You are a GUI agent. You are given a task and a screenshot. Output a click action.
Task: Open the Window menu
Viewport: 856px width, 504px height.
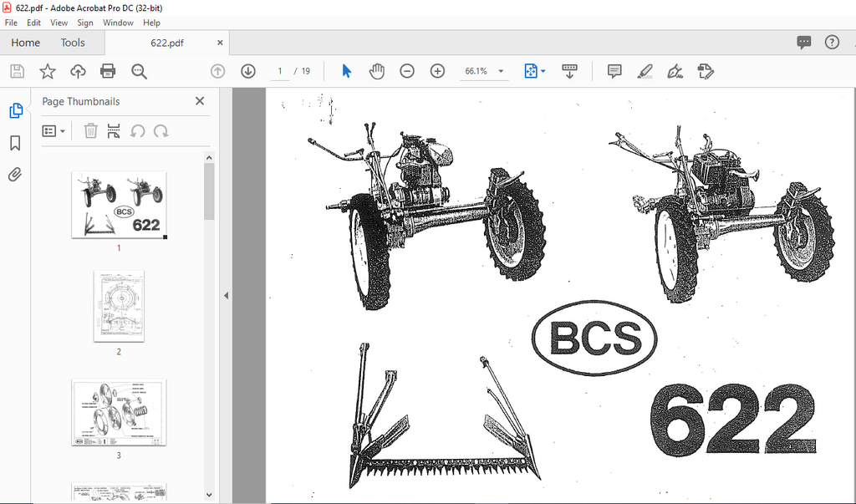pyautogui.click(x=118, y=23)
